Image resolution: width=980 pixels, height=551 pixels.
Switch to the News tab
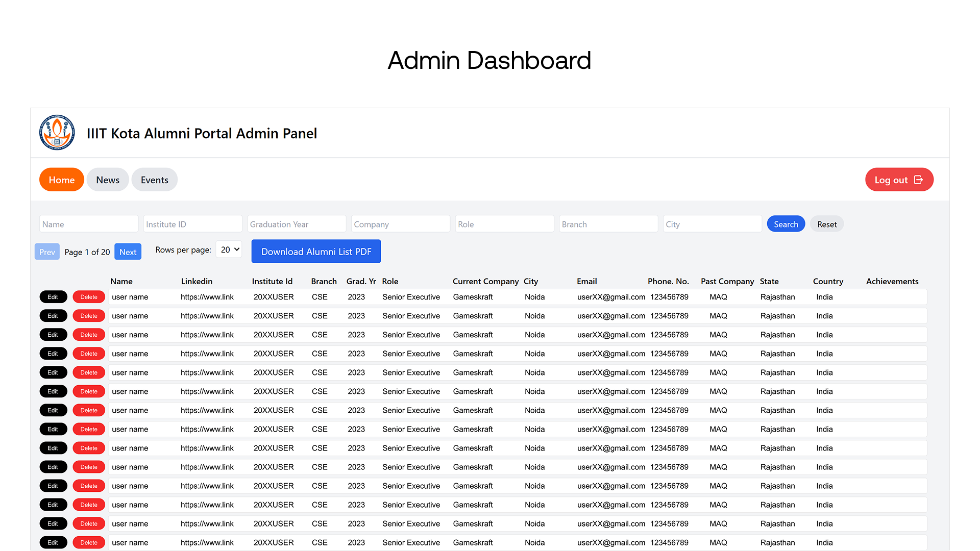point(108,180)
